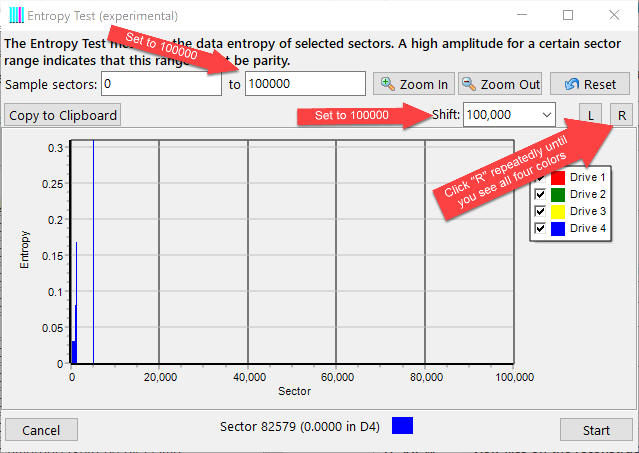639x453 pixels.
Task: Click the Copy to Clipboard button
Action: tap(63, 115)
